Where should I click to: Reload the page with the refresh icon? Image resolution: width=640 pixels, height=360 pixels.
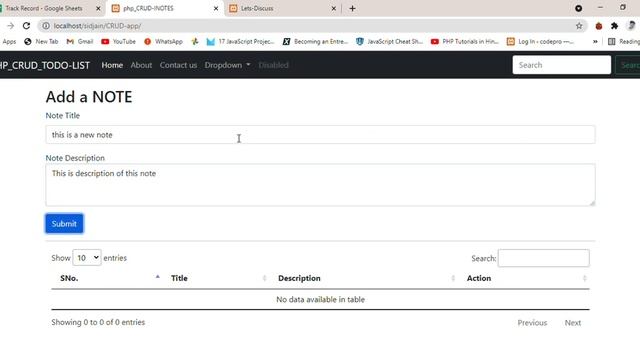click(x=27, y=26)
